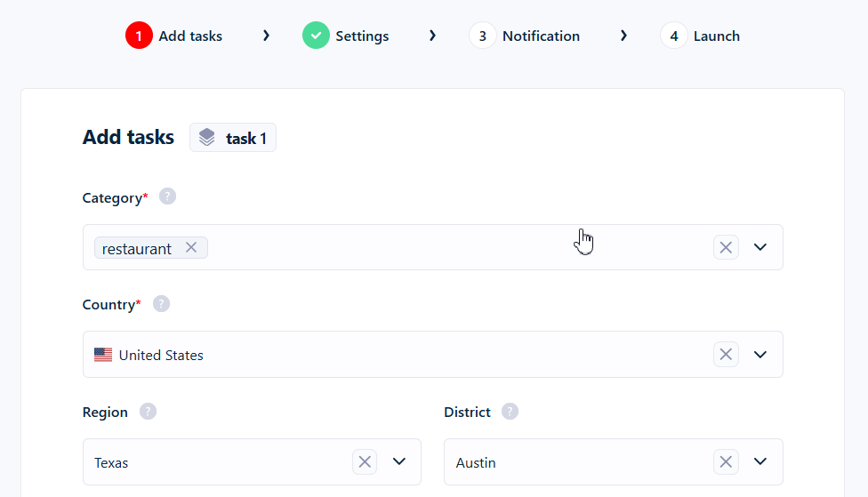
Task: Clear the Texas region selection
Action: [x=365, y=461]
